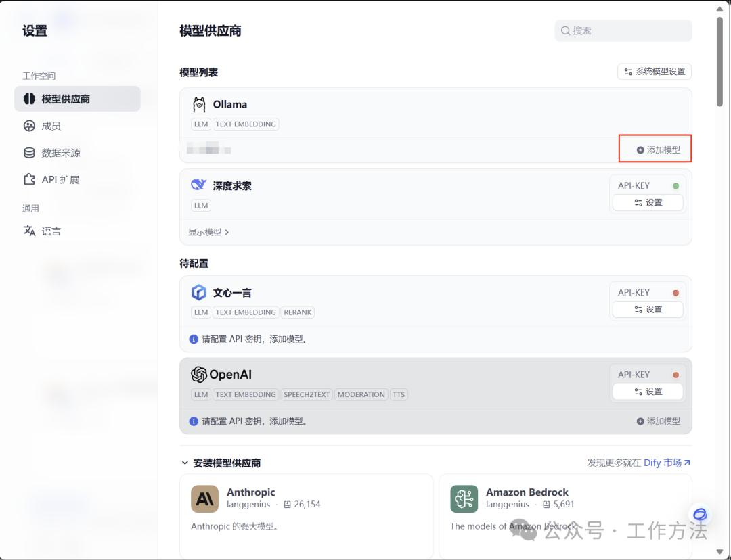Click the 深度求索 whale logo
Screen dimensions: 731x560
coord(198,185)
